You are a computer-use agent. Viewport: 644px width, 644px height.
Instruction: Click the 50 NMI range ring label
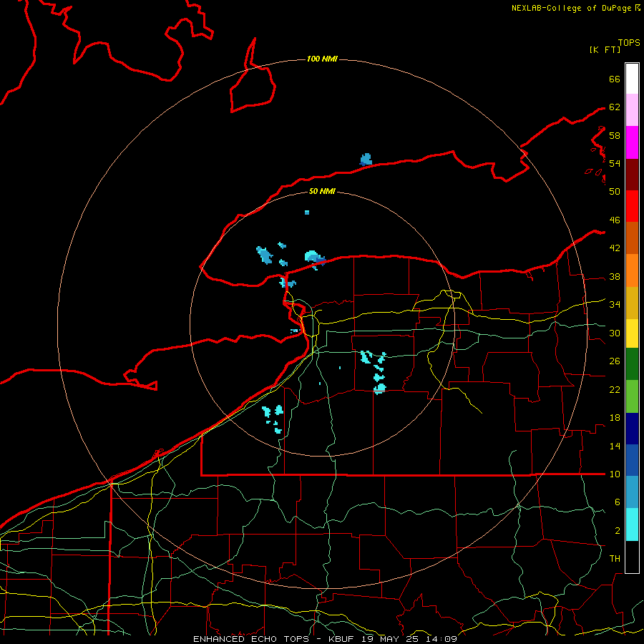pos(322,191)
